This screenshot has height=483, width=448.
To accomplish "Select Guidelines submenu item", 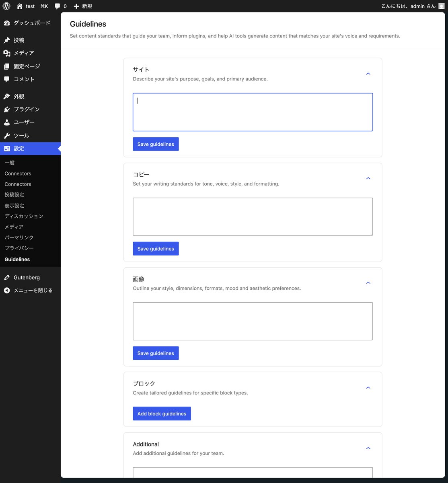I will (17, 259).
